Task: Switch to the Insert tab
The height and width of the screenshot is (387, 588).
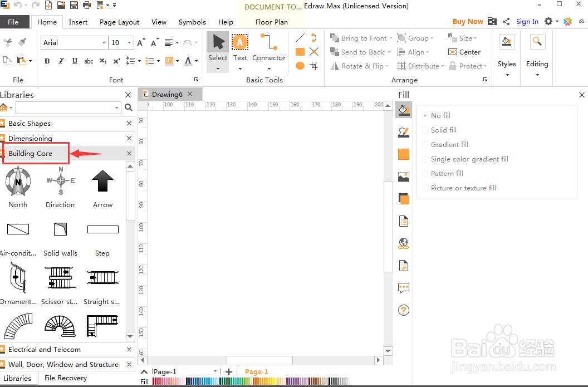Action: 78,22
